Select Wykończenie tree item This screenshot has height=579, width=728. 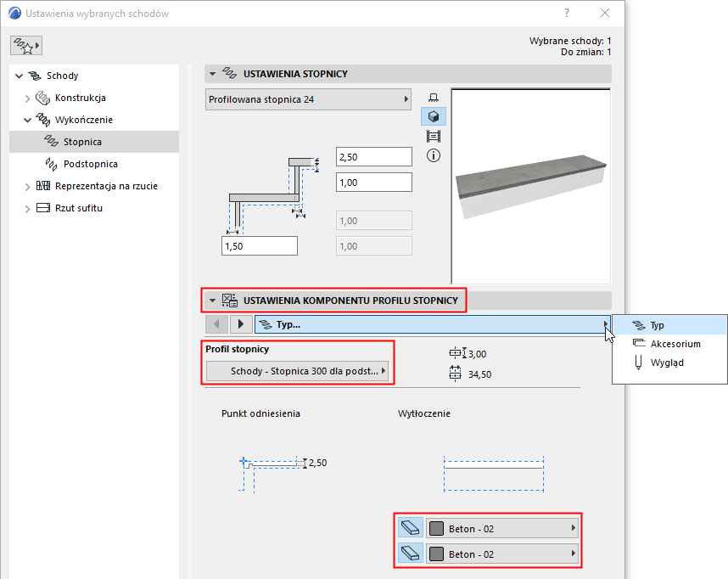click(x=83, y=120)
